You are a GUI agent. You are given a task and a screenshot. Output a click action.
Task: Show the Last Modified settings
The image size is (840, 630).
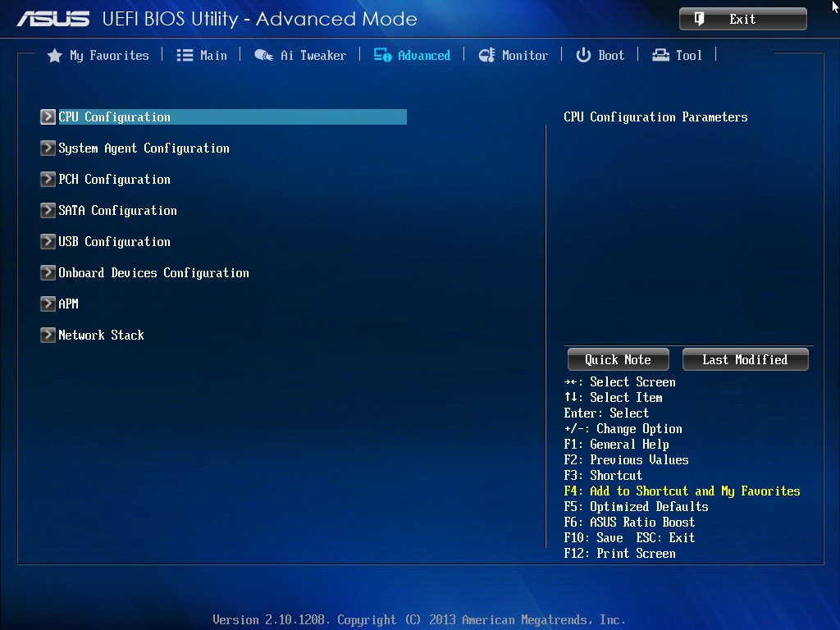click(745, 359)
